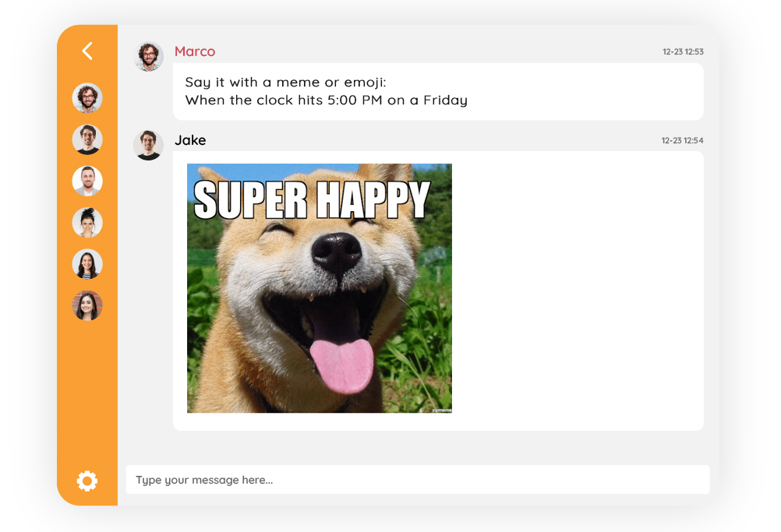Click Marco's avatar beside his message

pyautogui.click(x=148, y=56)
